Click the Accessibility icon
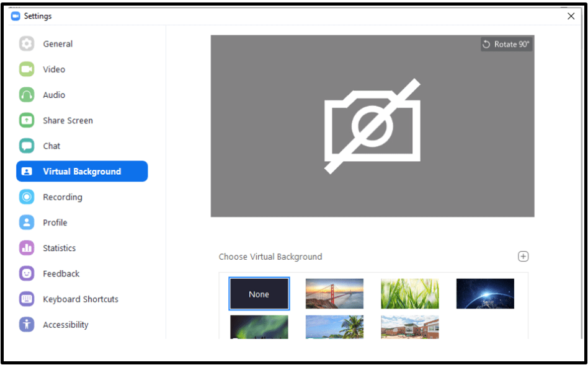Image resolution: width=588 pixels, height=365 pixels. pyautogui.click(x=27, y=325)
